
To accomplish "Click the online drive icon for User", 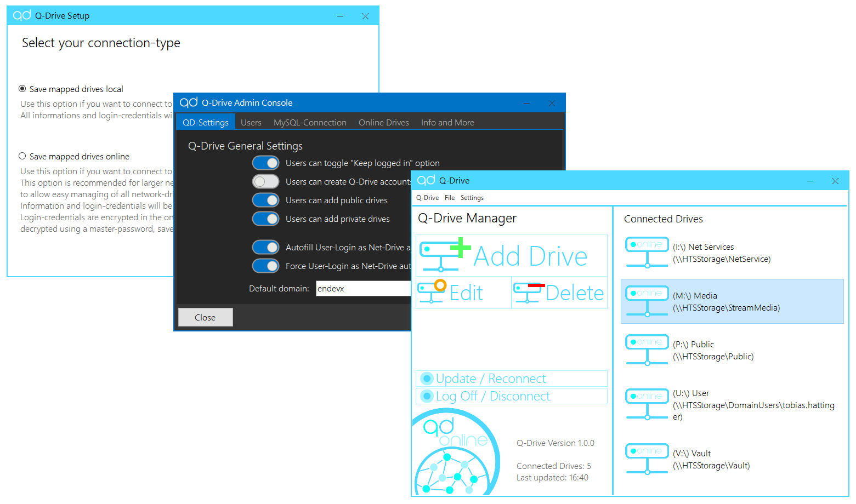I will [647, 404].
